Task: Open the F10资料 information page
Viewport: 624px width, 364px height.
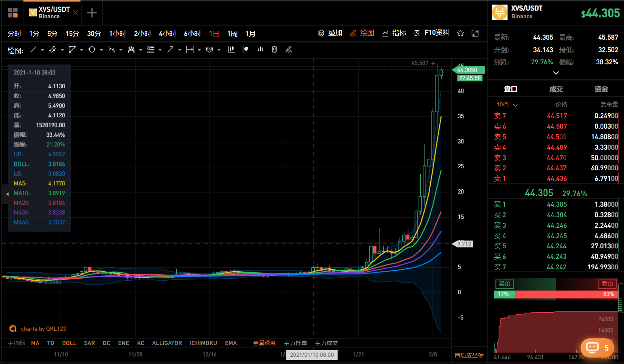Action: click(432, 33)
